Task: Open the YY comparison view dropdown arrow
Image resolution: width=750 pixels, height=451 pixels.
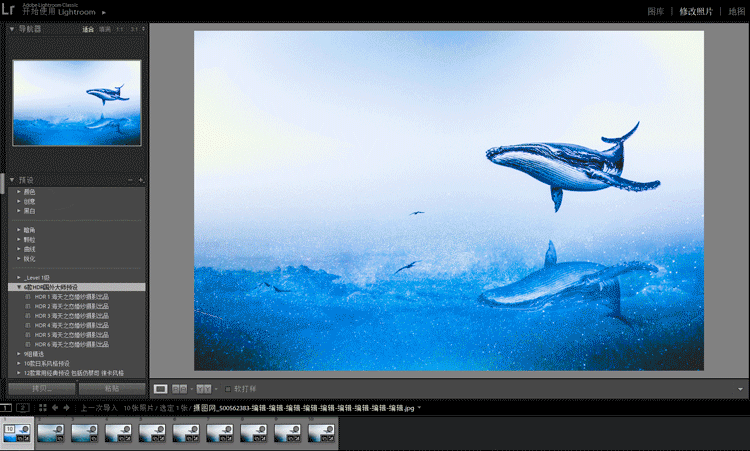Action: [216, 389]
